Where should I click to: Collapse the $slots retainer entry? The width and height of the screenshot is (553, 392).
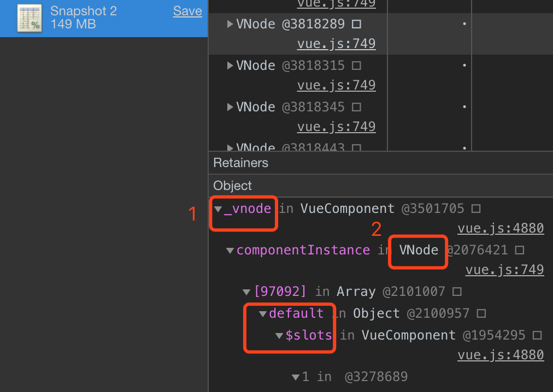coord(279,336)
